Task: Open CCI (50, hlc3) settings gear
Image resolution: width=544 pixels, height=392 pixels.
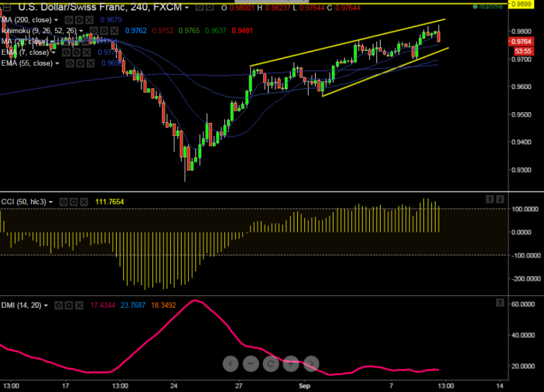Action: point(74,202)
